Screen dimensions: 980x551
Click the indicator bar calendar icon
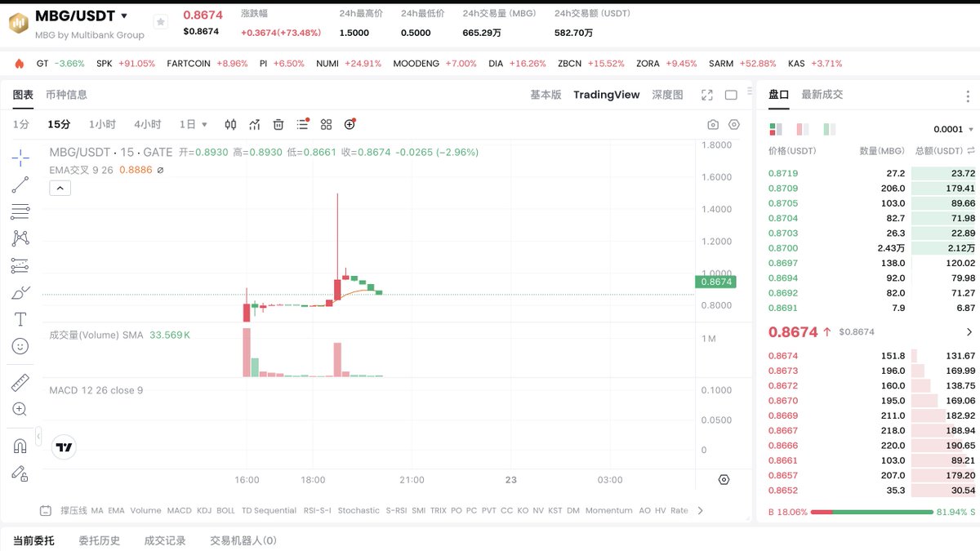pyautogui.click(x=47, y=510)
